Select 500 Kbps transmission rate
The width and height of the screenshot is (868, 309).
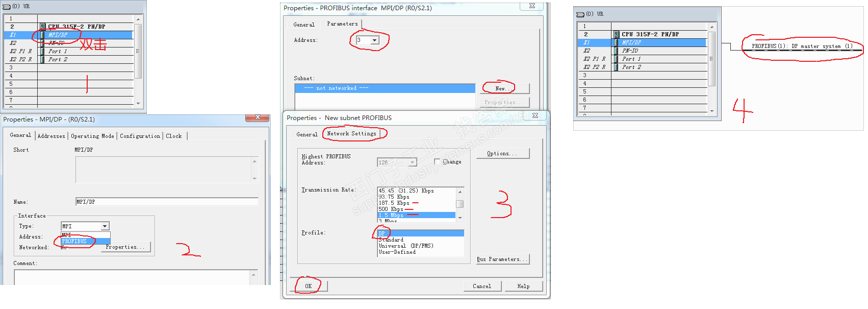click(x=416, y=209)
